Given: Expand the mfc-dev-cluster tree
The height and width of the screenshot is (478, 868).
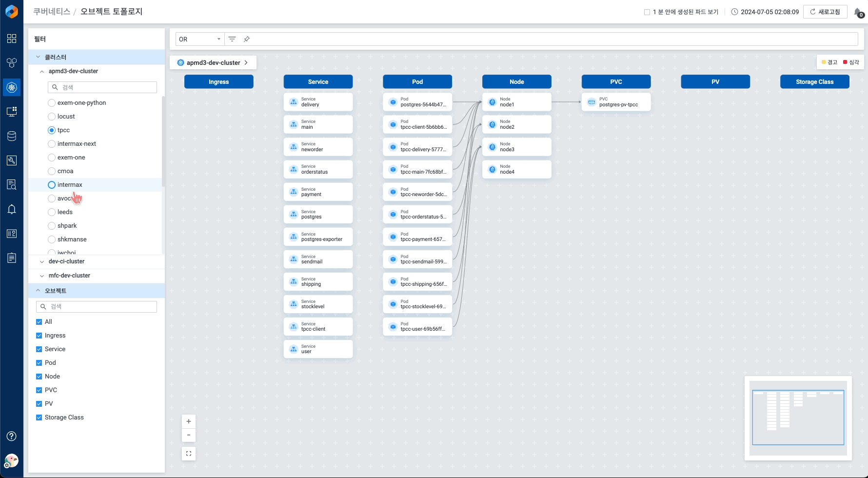Looking at the screenshot, I should tap(42, 276).
